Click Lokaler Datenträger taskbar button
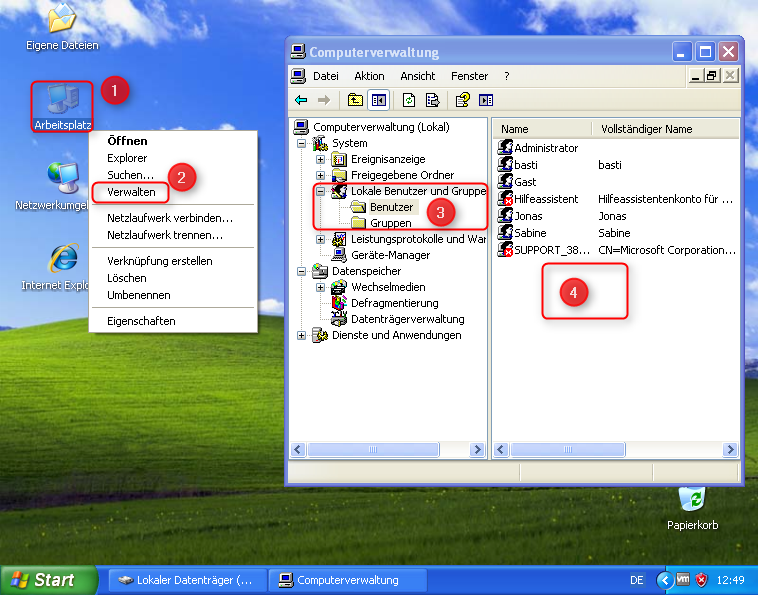The image size is (758, 595). [x=188, y=580]
